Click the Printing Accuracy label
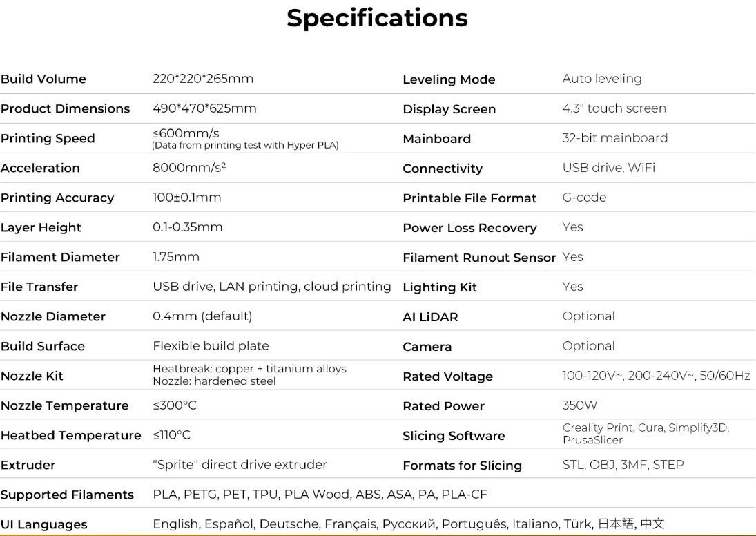 pyautogui.click(x=57, y=198)
